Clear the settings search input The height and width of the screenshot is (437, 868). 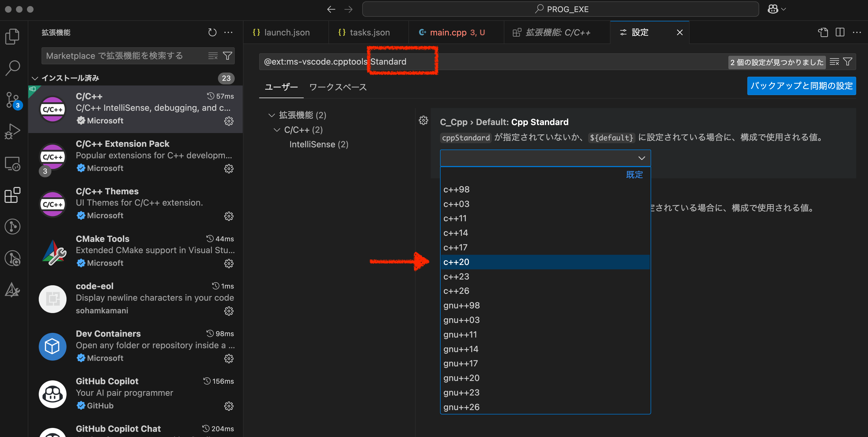[834, 62]
